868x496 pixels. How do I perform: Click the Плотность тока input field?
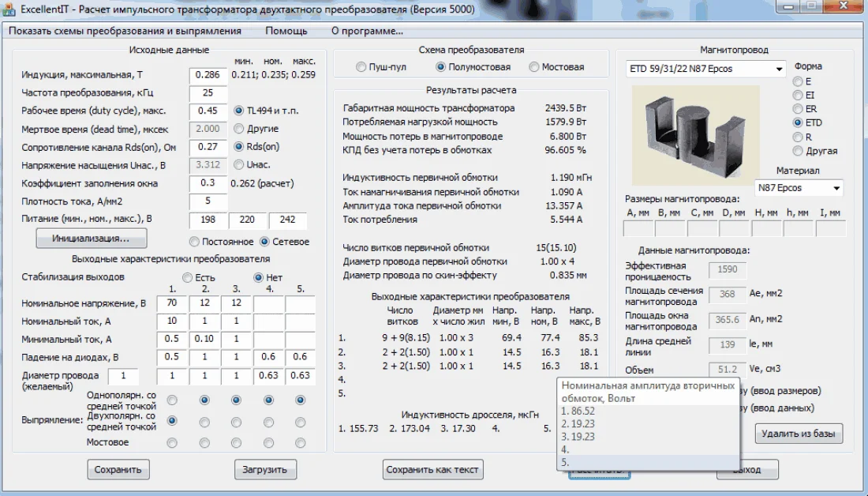coord(208,201)
